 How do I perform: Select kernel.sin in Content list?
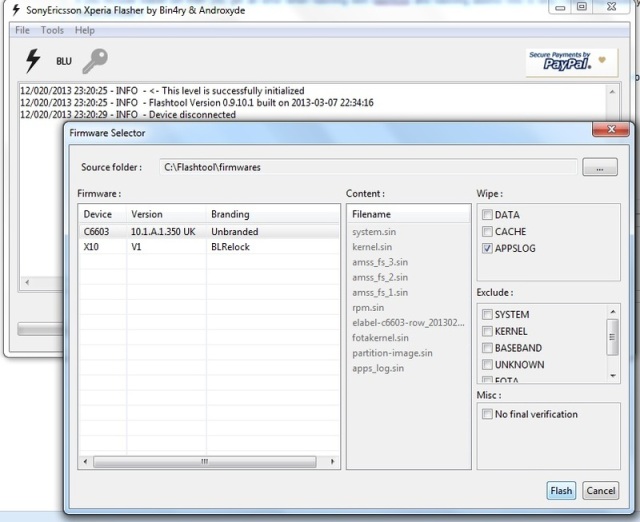[x=372, y=247]
